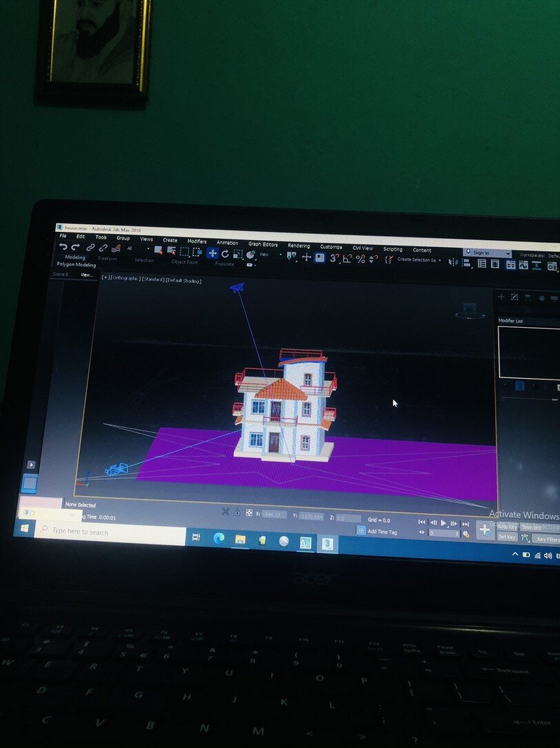
Task: Toggle the Ribbon display
Action: 510,265
